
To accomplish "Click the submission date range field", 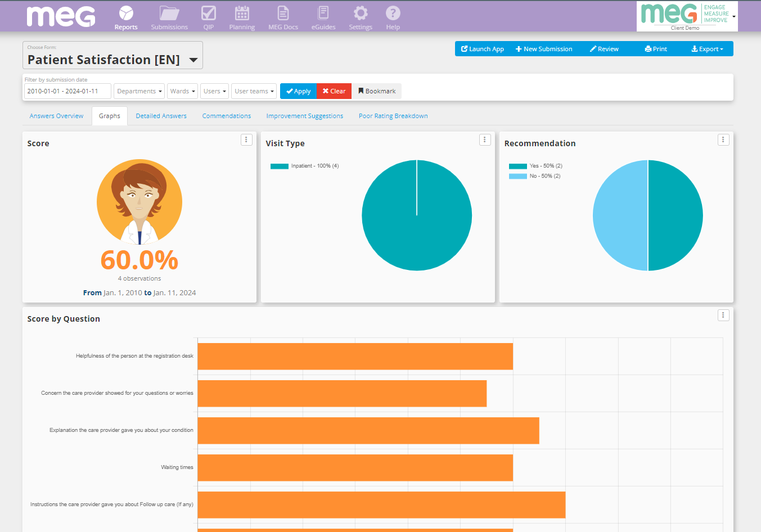I will 67,91.
